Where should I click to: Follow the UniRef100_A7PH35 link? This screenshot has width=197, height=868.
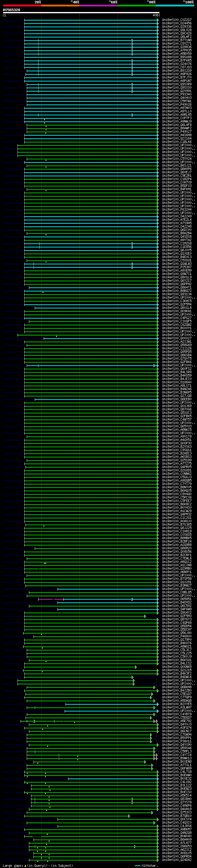point(177,50)
